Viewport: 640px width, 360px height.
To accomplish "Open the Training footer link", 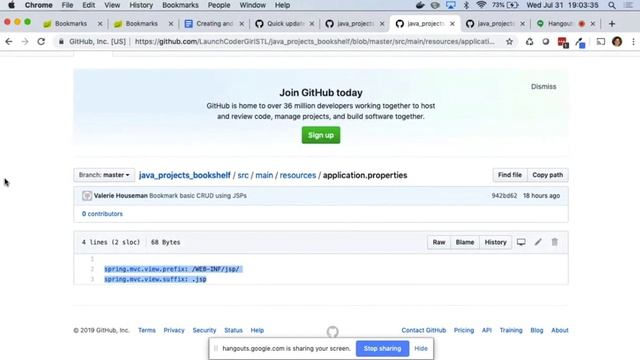I will tap(511, 330).
